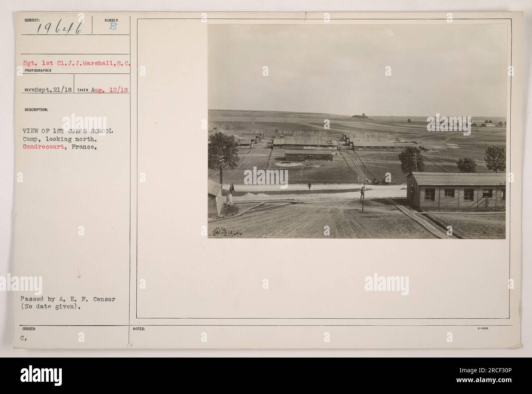The image size is (532, 394).
Task: Select photographer name Sgt. 1st Cl. J.J. Marshall
Action: (77, 63)
